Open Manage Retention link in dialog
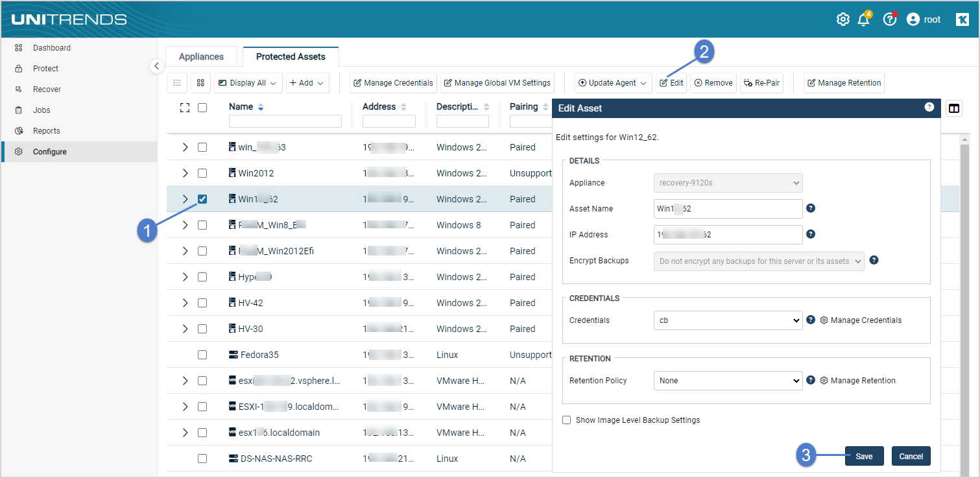Viewport: 980px width, 478px height. [857, 381]
